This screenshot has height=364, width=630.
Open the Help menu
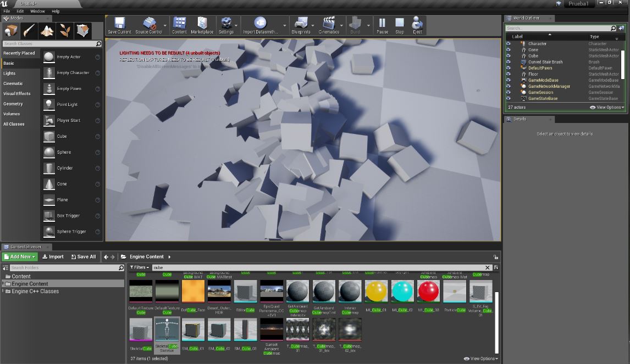tap(56, 11)
